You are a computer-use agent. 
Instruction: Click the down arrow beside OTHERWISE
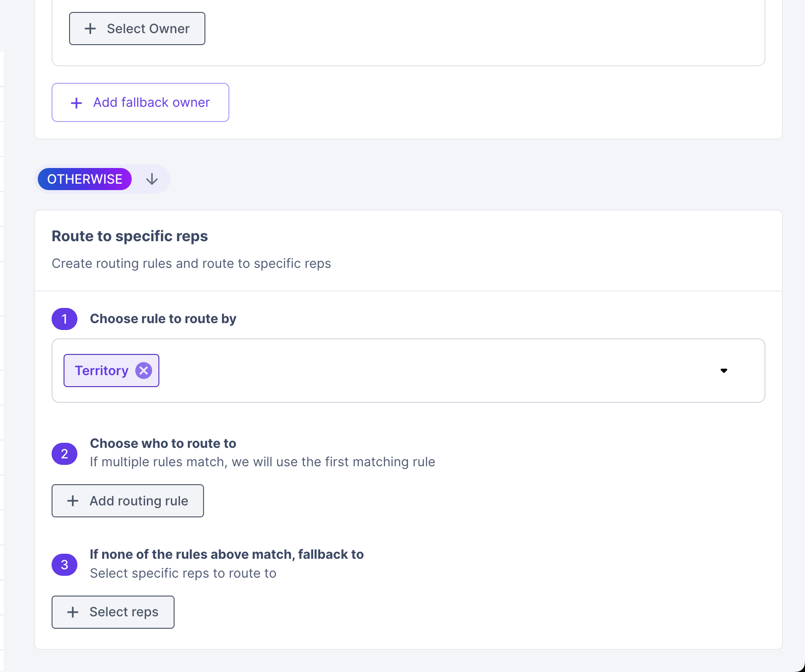152,179
